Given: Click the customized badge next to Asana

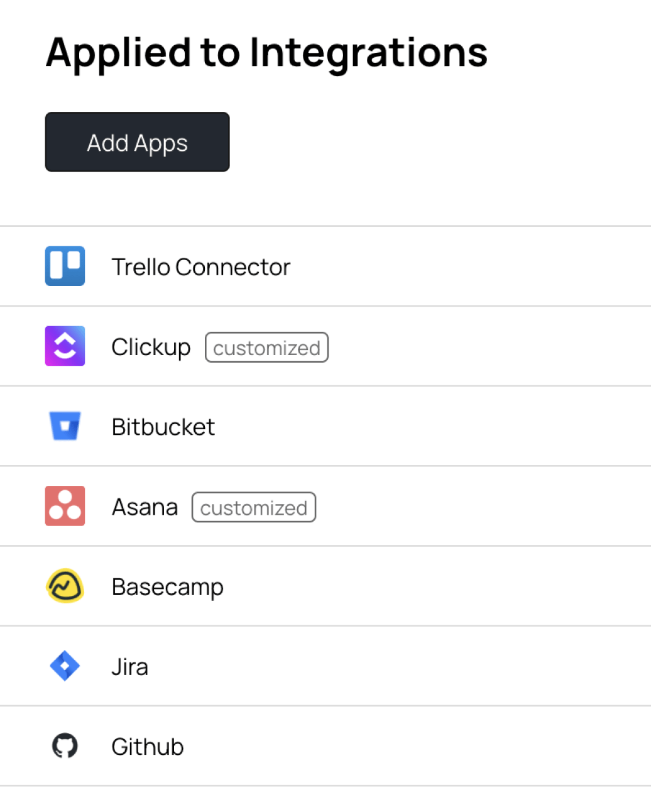Looking at the screenshot, I should [254, 507].
